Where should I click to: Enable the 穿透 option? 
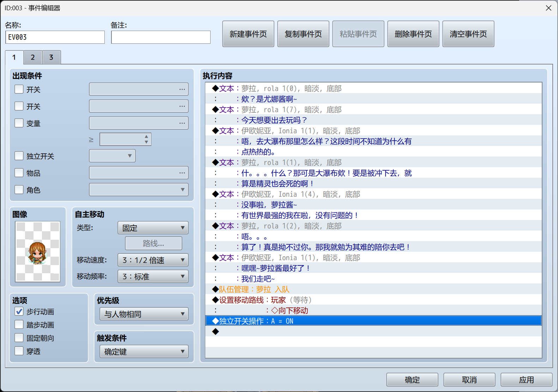coord(19,351)
